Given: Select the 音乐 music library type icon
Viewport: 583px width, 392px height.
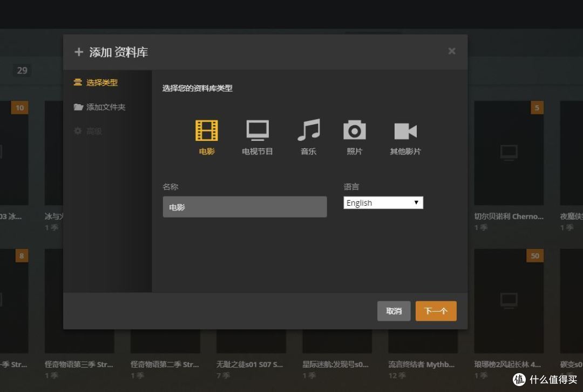Looking at the screenshot, I should pos(308,130).
